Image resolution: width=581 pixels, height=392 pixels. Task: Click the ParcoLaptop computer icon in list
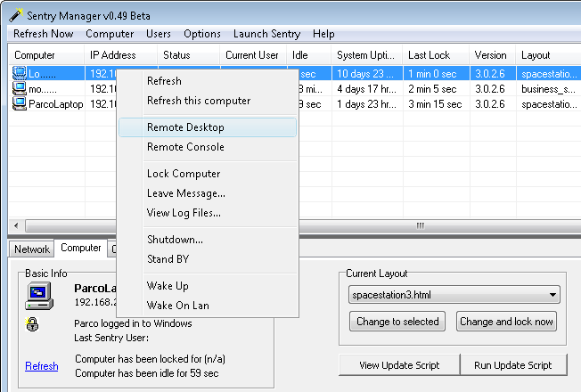click(20, 104)
